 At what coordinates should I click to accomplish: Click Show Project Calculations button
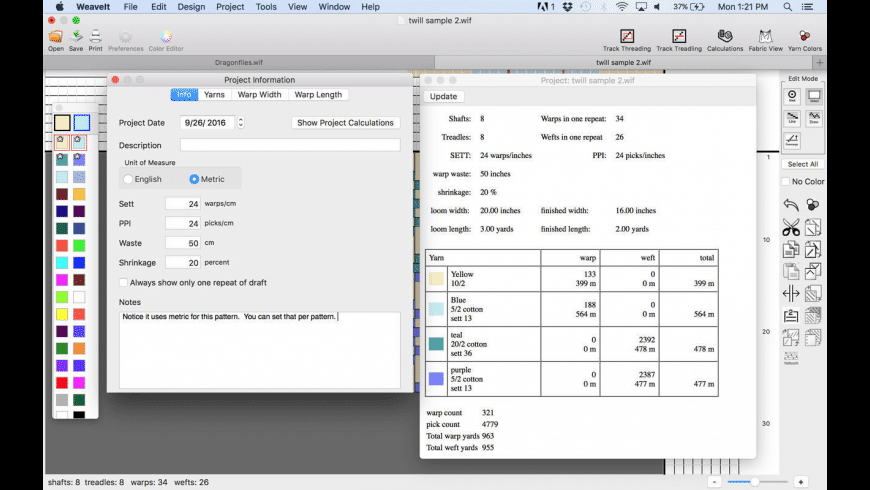pyautogui.click(x=346, y=123)
